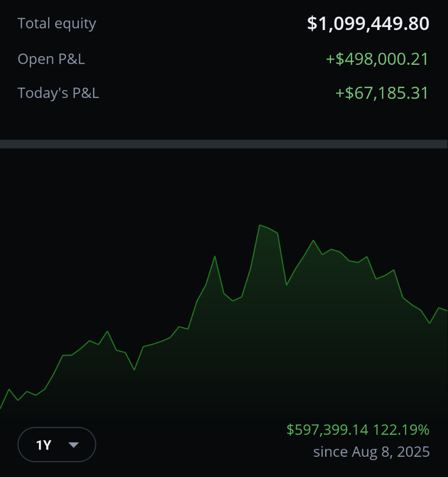Click the $597,399.14 122.19% gain text

pyautogui.click(x=358, y=430)
